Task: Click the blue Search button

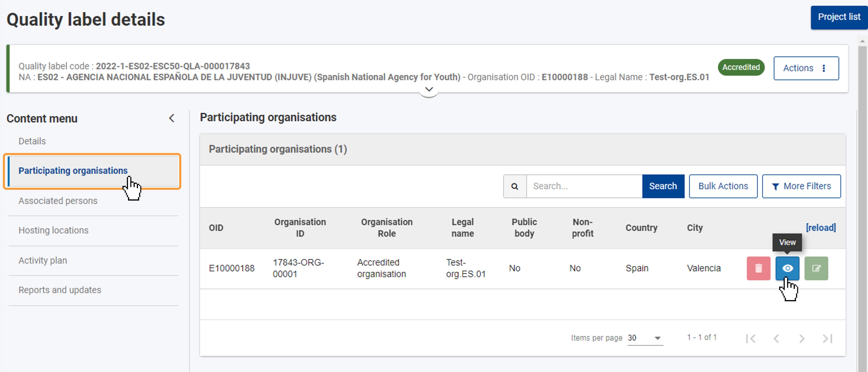Action: [x=663, y=186]
